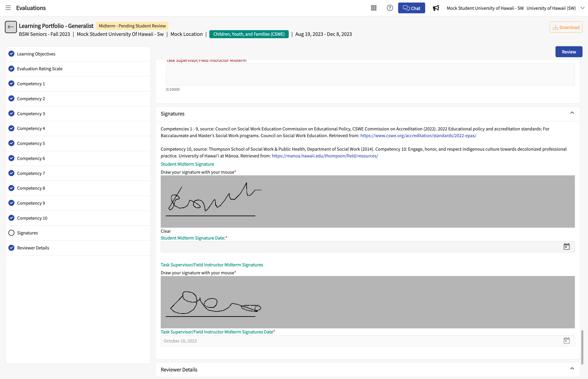Download the learning portfolio
Viewport: 588px width, 379px height.
[x=566, y=27]
